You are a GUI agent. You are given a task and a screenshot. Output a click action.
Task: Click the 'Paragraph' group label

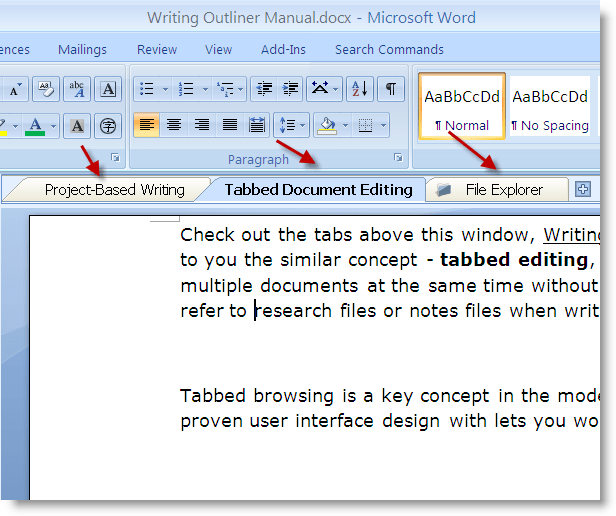258,160
